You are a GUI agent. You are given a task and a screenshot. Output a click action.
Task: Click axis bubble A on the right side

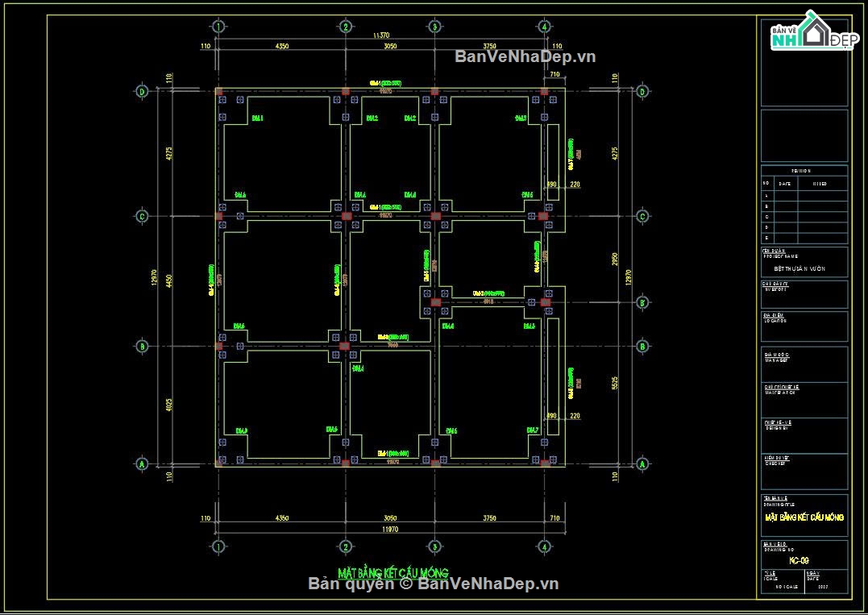point(642,464)
